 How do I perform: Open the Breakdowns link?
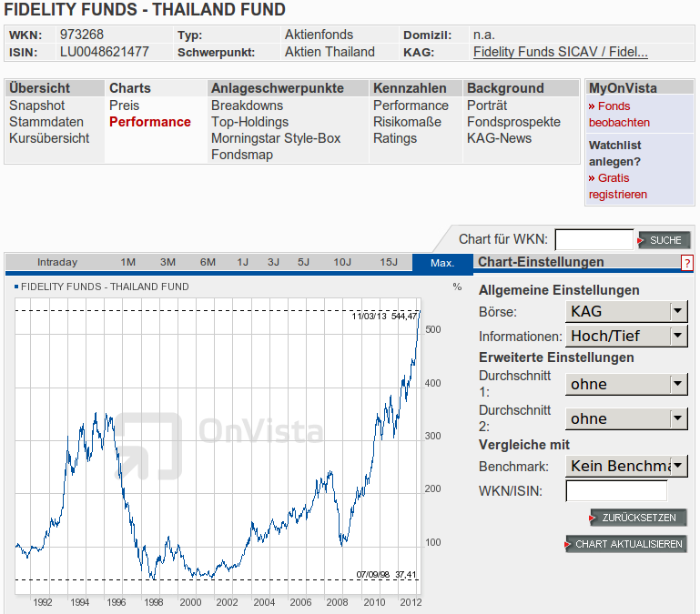coord(247,106)
